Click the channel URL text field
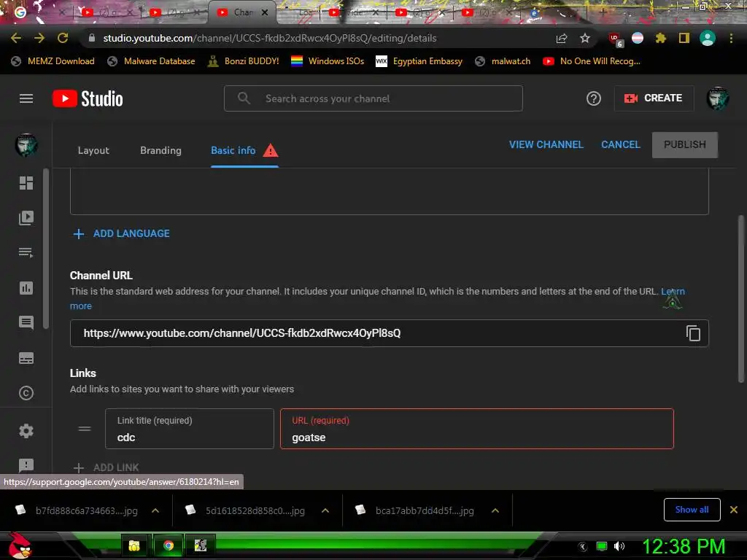This screenshot has width=747, height=560. click(390, 333)
